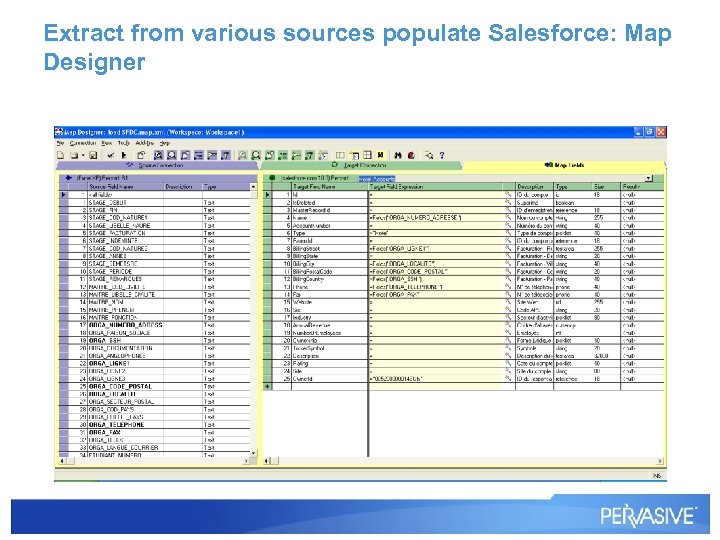The width and height of the screenshot is (720, 540).
Task: Open the Tools menu
Action: click(124, 143)
